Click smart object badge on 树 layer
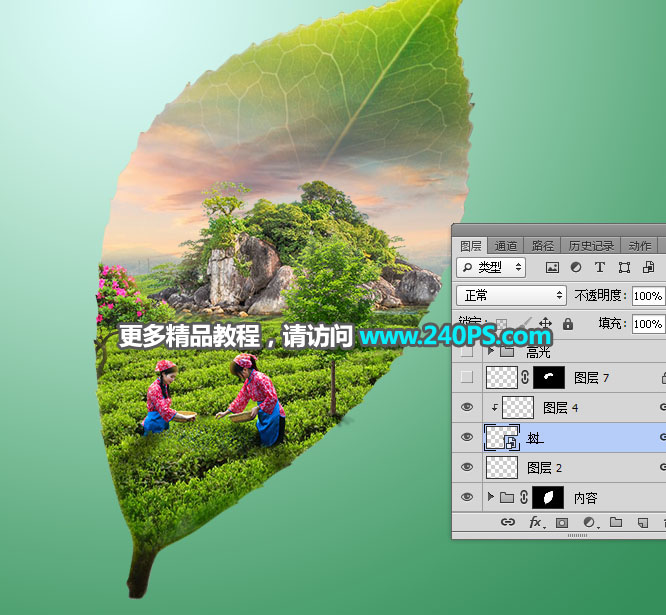Image resolution: width=666 pixels, height=615 pixels. (x=512, y=444)
